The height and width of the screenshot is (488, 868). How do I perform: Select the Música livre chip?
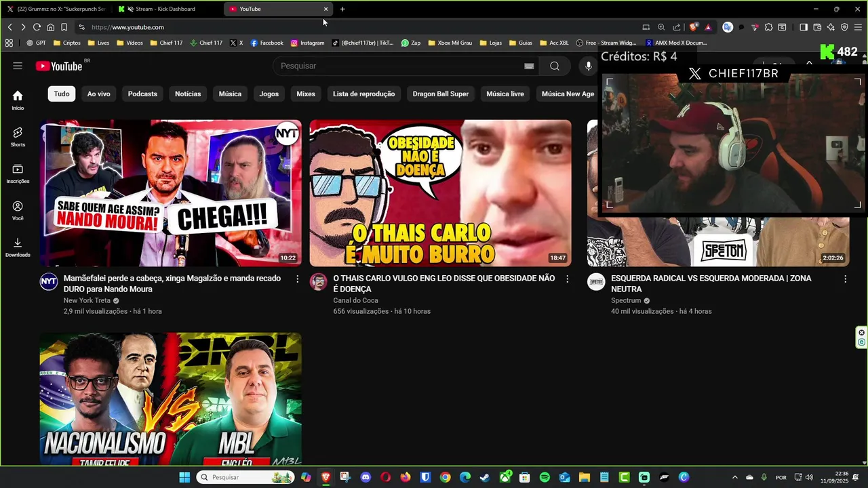click(505, 94)
